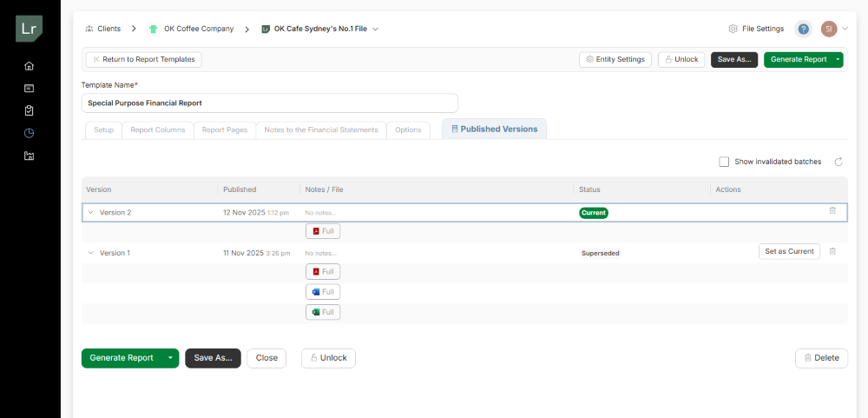
Task: Click the top Unlock button
Action: pos(681,59)
